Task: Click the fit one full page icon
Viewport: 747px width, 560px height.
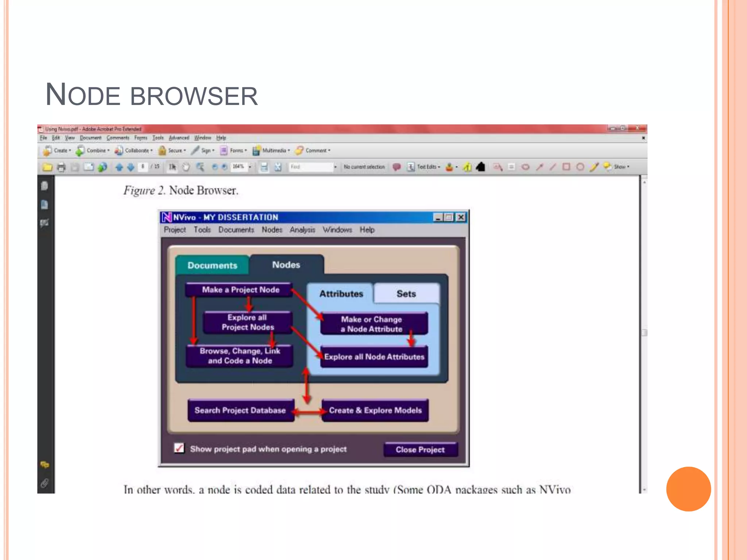Action: 278,167
